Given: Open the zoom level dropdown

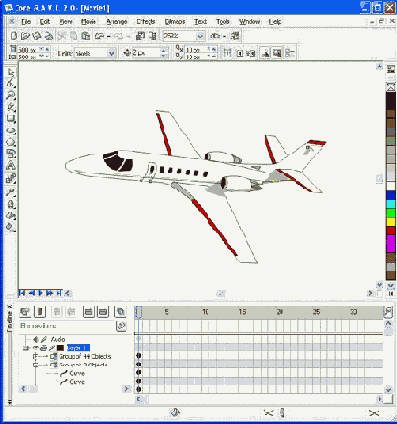Looking at the screenshot, I should point(200,36).
